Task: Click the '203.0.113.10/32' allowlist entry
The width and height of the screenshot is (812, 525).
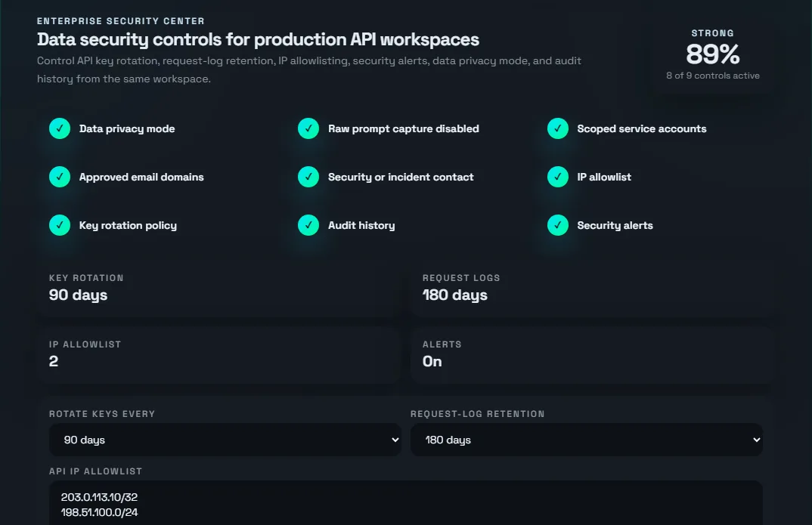Action: (100, 497)
